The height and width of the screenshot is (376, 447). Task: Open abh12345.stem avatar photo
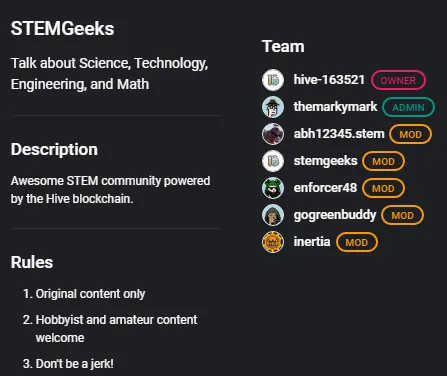pos(273,134)
